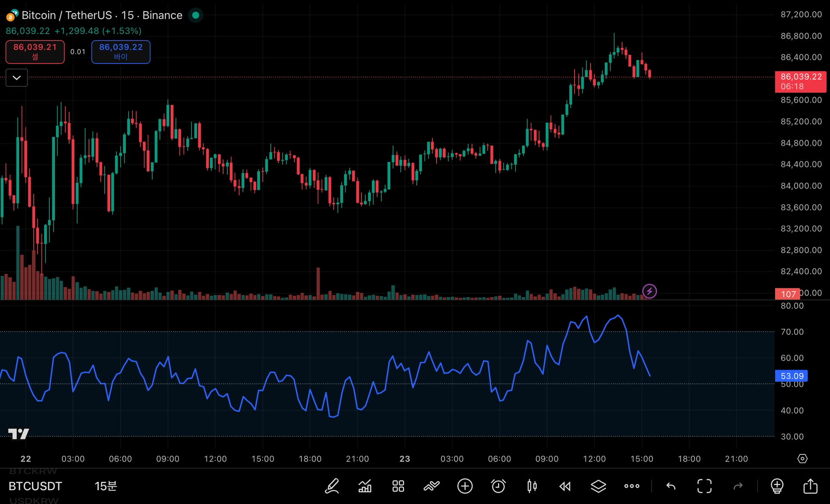This screenshot has height=504, width=830.
Task: Select the drawing pen tool
Action: click(332, 486)
